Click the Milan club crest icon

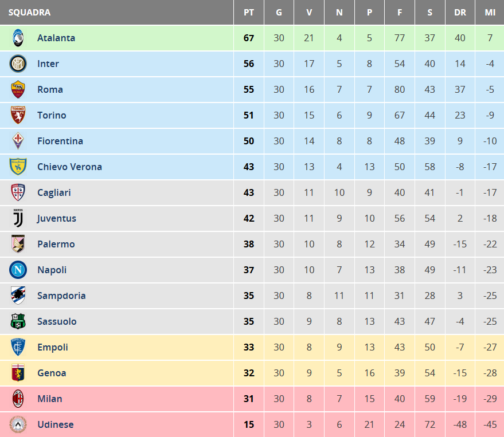18,399
